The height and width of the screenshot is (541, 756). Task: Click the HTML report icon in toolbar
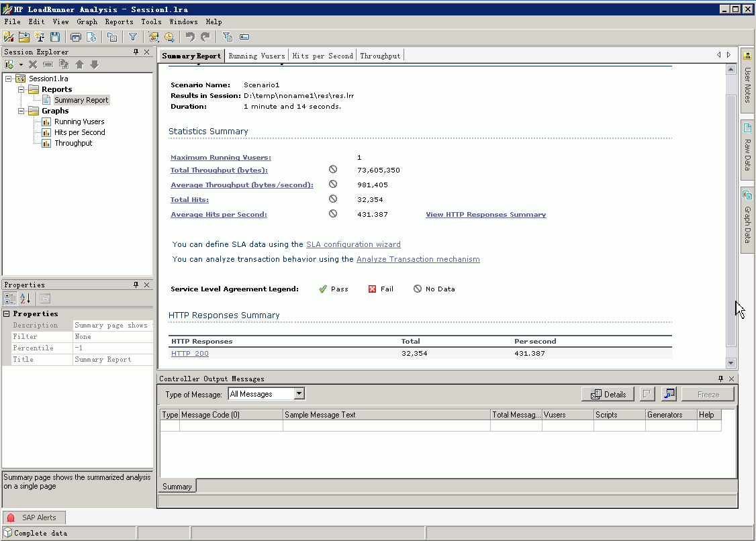point(91,37)
